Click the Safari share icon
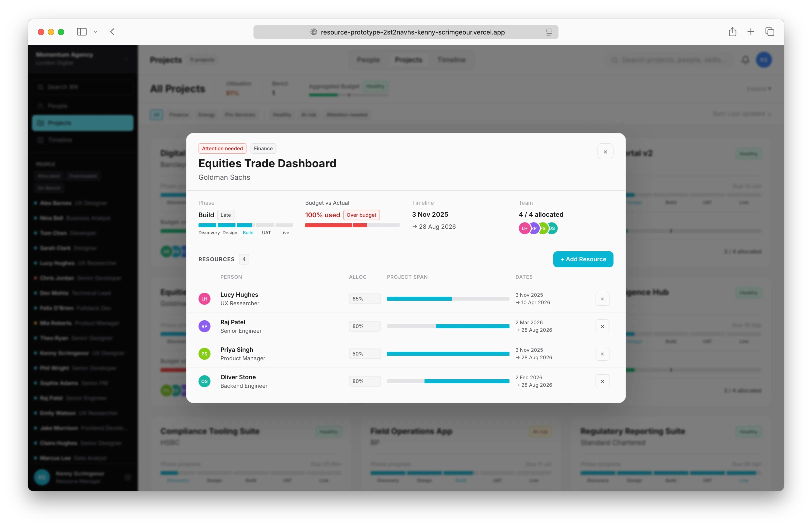Image resolution: width=812 pixels, height=528 pixels. (732, 32)
